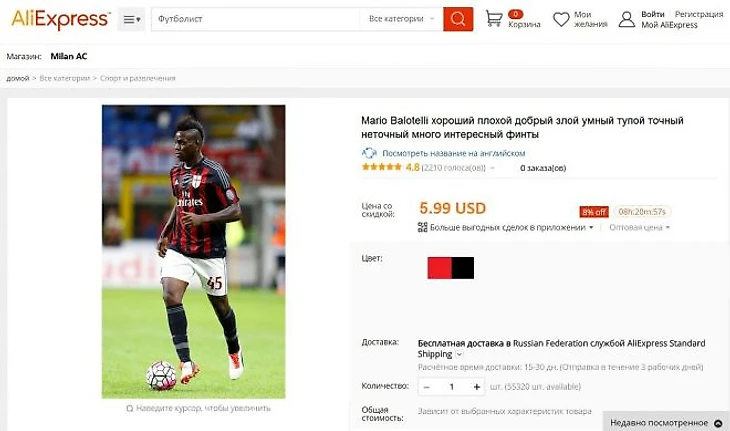This screenshot has width=730, height=431.
Task: Click the Войти sign-in link
Action: point(653,14)
